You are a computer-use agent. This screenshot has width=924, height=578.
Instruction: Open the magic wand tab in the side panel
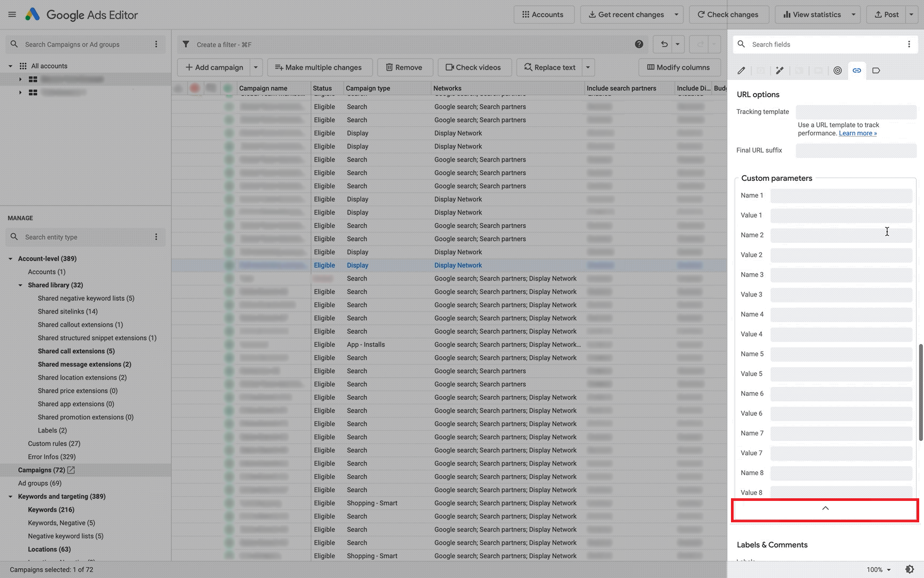[x=780, y=70]
